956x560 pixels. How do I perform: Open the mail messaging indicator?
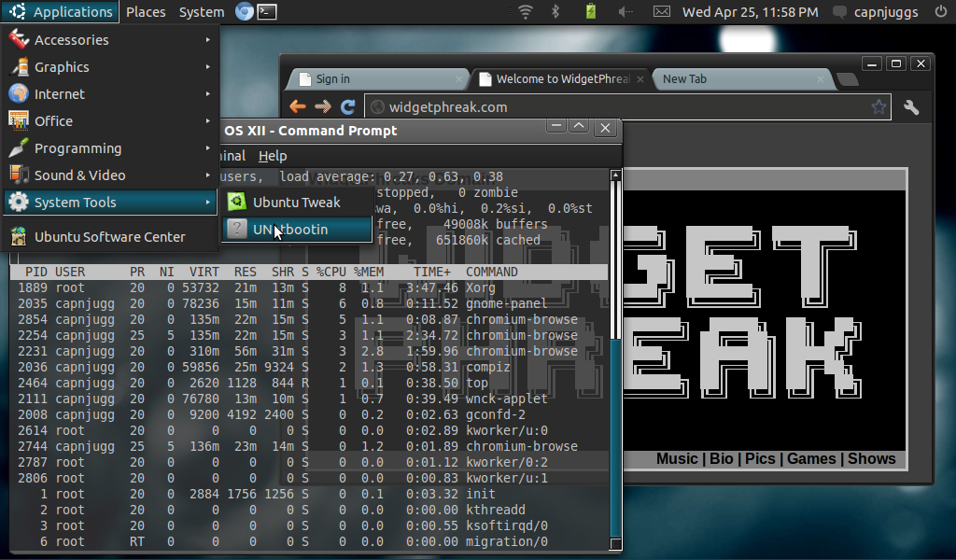[662, 11]
